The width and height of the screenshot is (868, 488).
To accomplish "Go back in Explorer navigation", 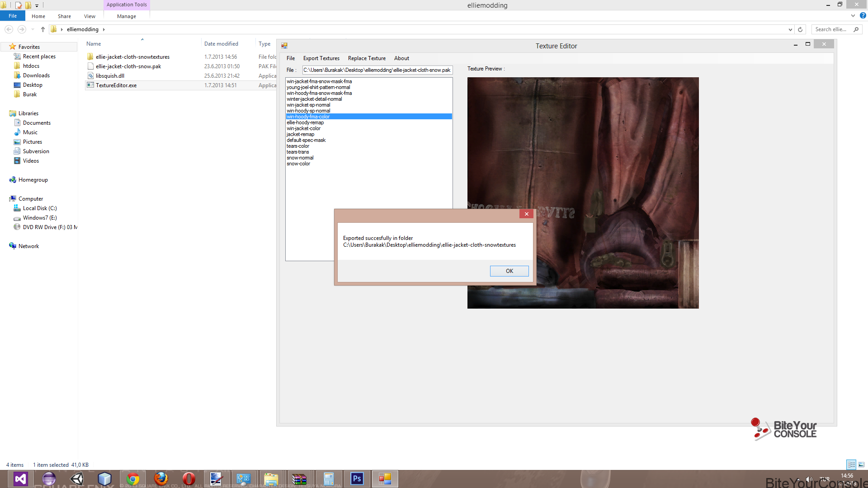I will tap(9, 29).
